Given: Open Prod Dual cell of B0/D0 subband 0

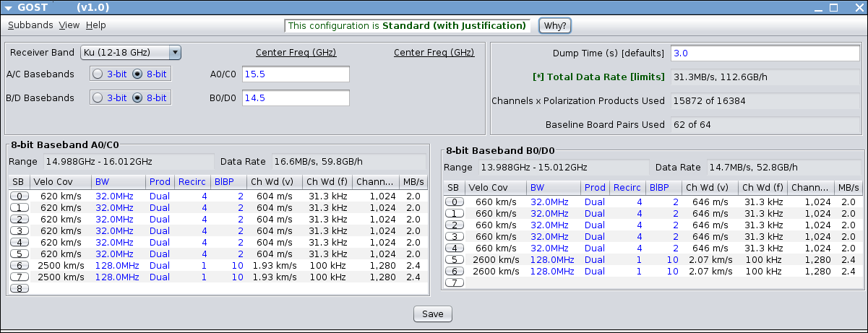Looking at the screenshot, I should tap(594, 202).
